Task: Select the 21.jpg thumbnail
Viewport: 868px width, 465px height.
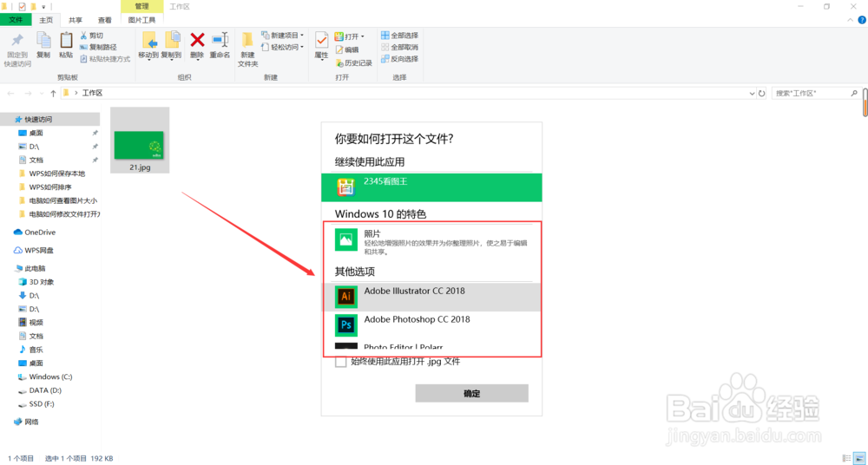Action: coord(140,140)
